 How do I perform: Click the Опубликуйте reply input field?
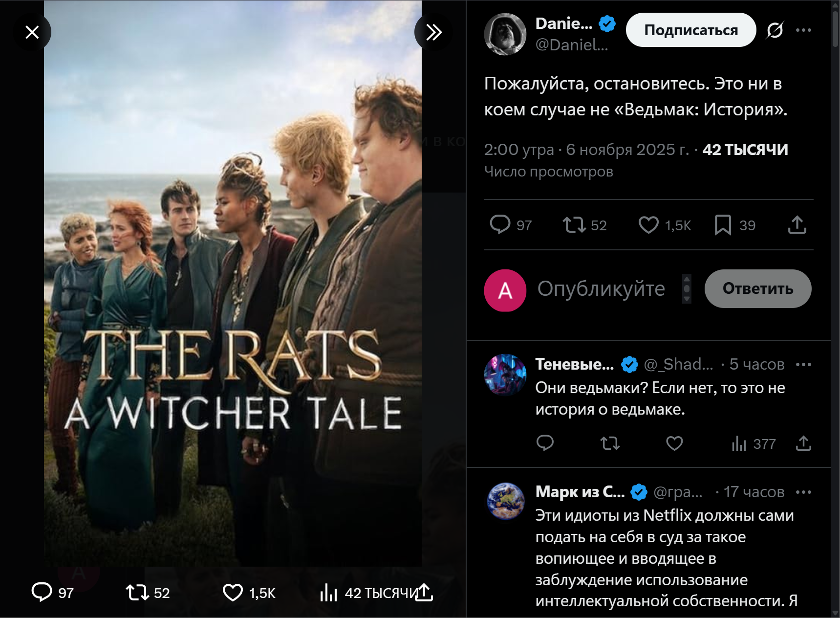pos(601,289)
